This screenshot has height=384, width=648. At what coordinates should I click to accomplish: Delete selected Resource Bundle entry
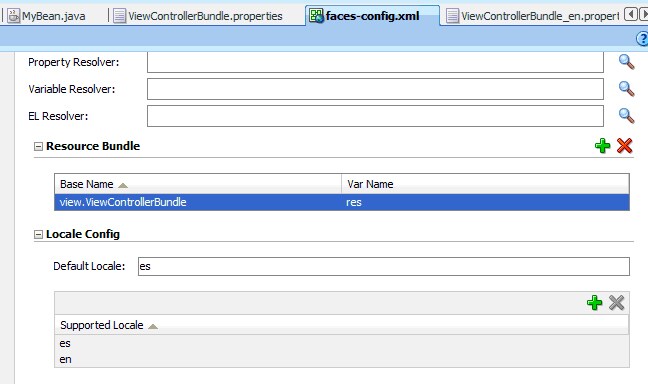click(x=624, y=145)
